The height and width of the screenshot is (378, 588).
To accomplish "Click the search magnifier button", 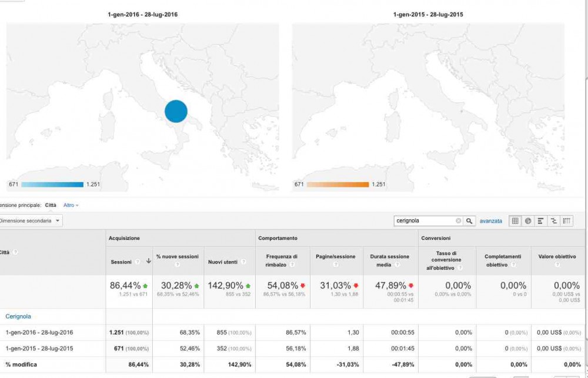I will click(469, 221).
